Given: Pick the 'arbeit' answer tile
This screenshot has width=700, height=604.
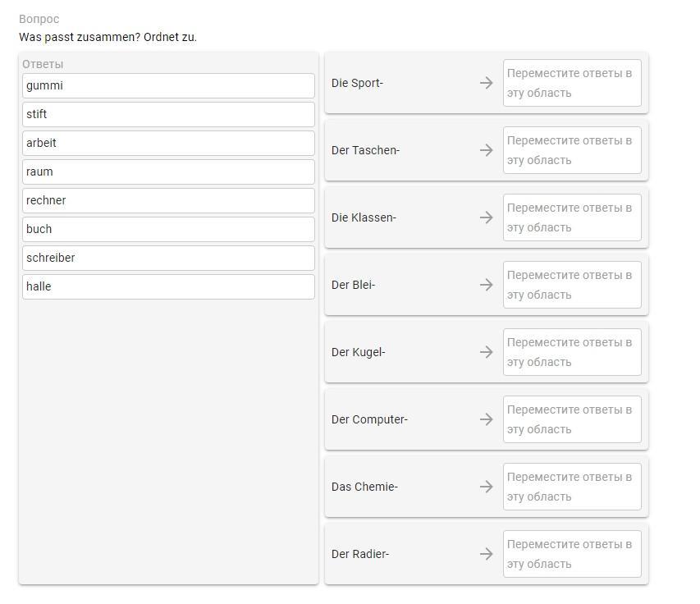Looking at the screenshot, I should tap(168, 143).
